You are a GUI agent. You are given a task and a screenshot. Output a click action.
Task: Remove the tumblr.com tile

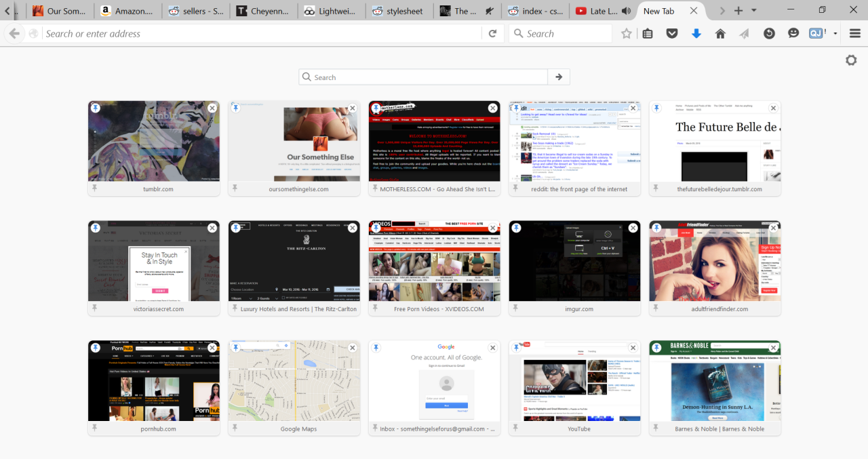point(212,108)
